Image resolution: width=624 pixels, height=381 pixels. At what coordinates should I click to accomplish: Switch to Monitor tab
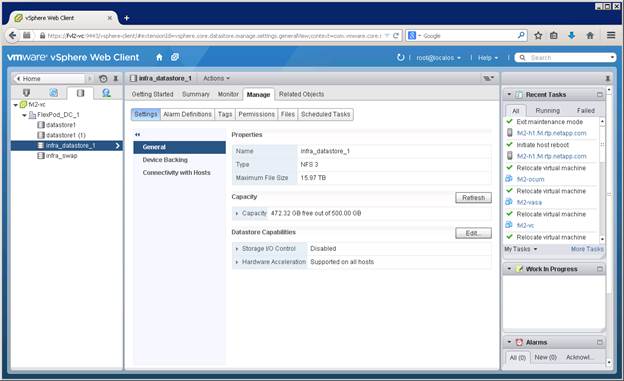pos(228,94)
